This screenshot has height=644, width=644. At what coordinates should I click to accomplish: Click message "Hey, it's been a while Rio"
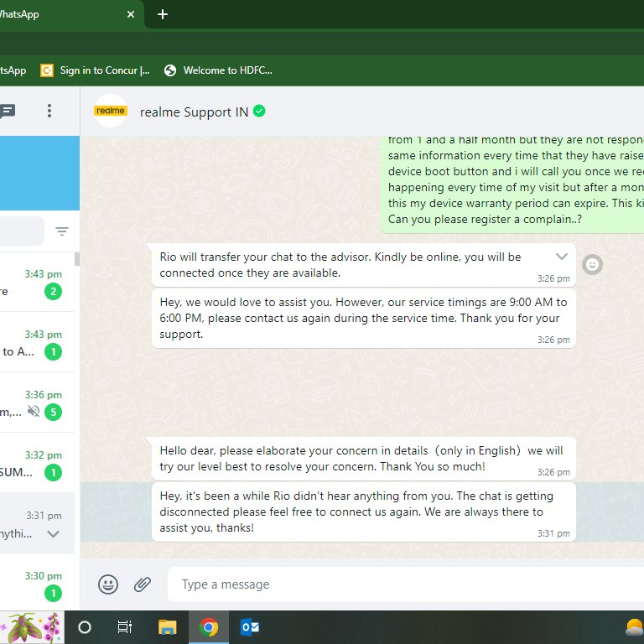[363, 512]
